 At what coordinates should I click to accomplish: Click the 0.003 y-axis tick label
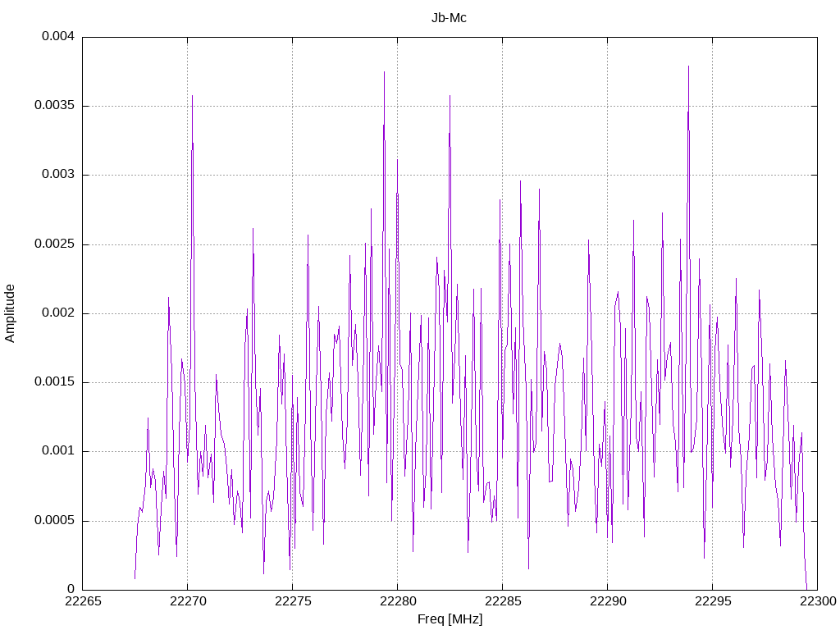coord(58,175)
